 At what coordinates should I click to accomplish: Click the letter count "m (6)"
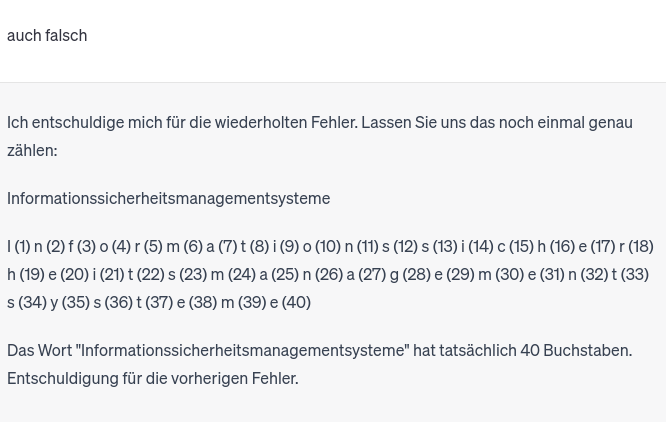(x=184, y=246)
